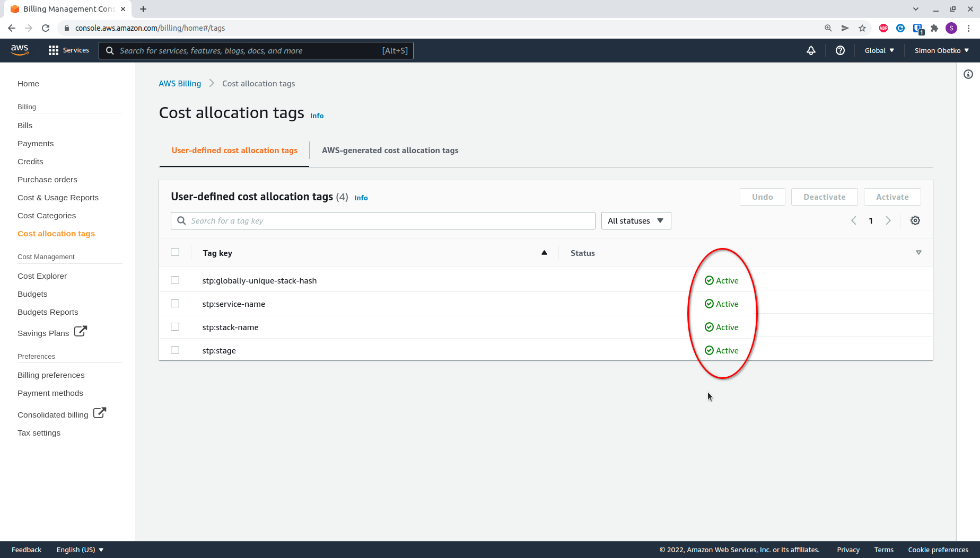Click browser back arrow
This screenshot has height=558, width=980.
(12, 28)
